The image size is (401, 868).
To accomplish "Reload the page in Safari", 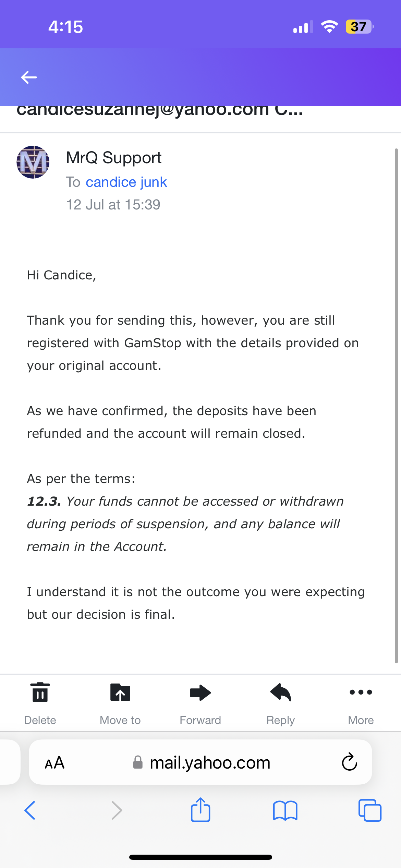I will point(350,762).
